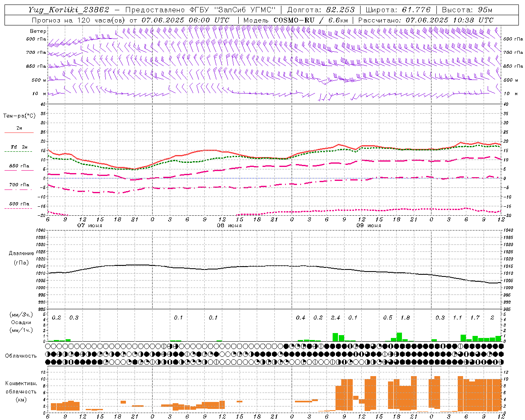Click the 1.7 precipitation value
Image resolution: width=525 pixels, height=420 pixels.
coord(475,317)
